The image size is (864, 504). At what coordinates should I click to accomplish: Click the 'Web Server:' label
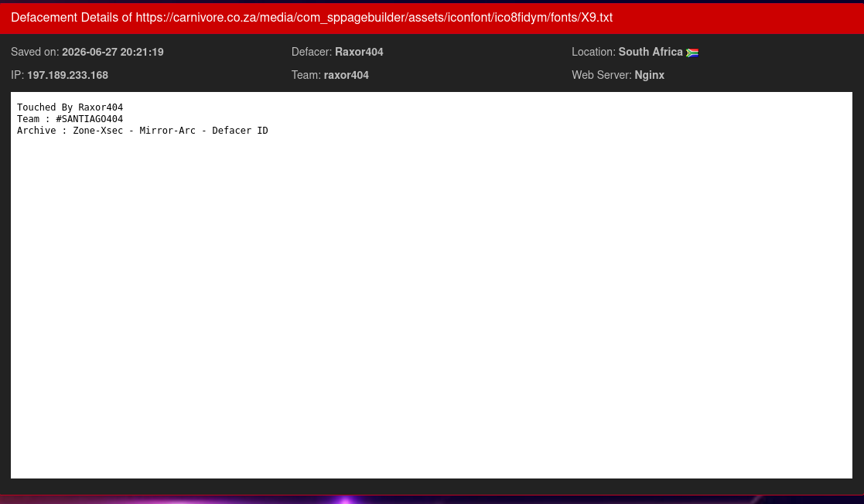tap(602, 75)
